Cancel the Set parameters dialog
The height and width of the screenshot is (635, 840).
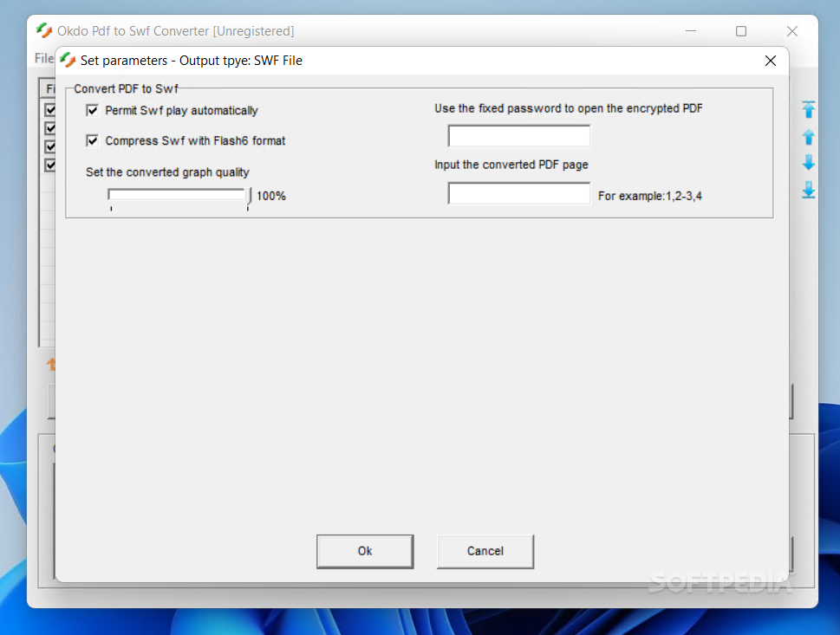click(485, 551)
